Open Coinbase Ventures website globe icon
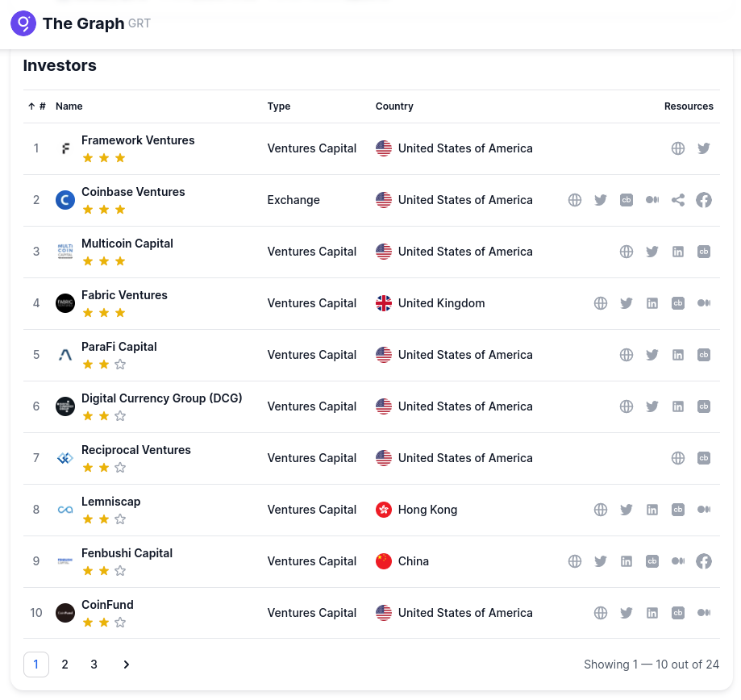741x700 pixels. point(575,200)
